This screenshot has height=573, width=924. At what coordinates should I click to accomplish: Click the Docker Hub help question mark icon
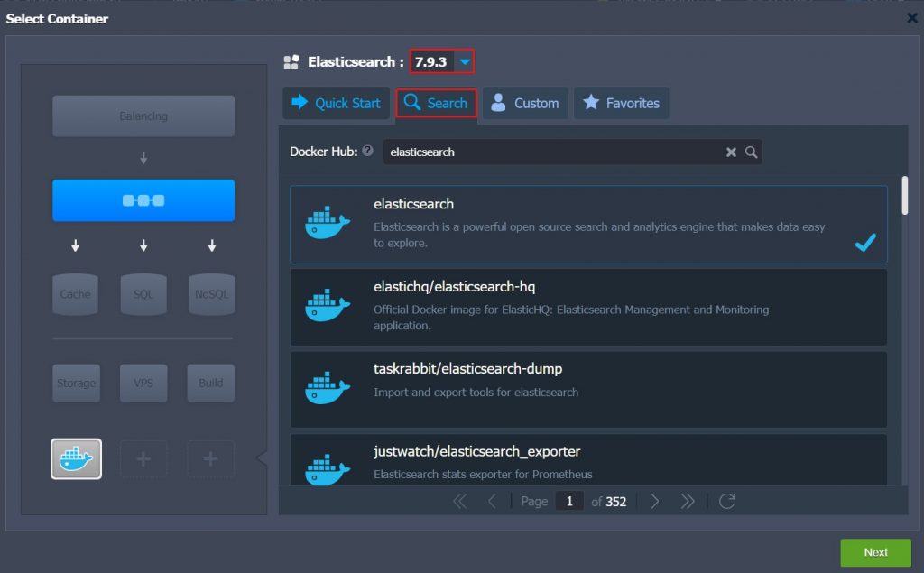368,151
